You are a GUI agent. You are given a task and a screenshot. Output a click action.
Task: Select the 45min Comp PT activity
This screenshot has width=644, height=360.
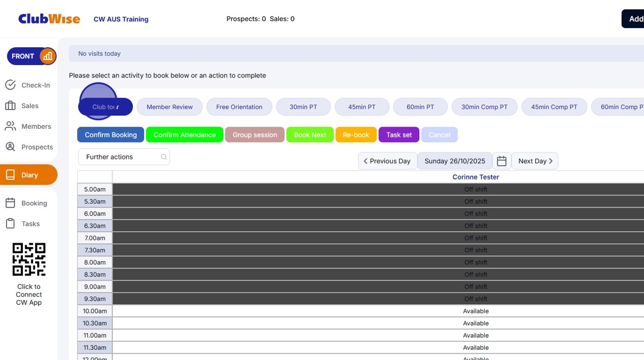coord(554,107)
